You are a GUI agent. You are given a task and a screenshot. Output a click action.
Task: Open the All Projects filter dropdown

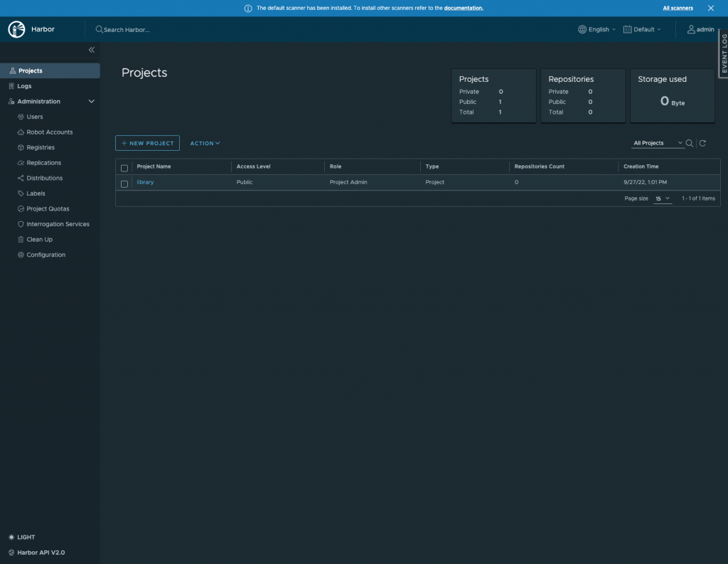[658, 143]
